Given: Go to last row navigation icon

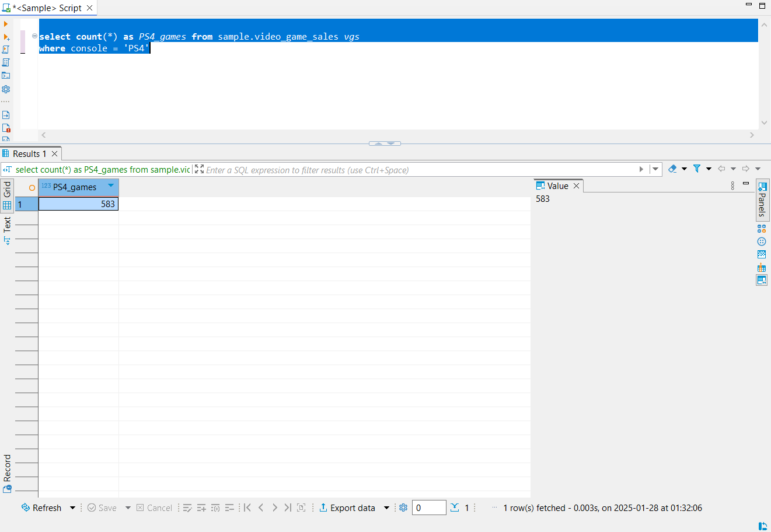Looking at the screenshot, I should [288, 508].
